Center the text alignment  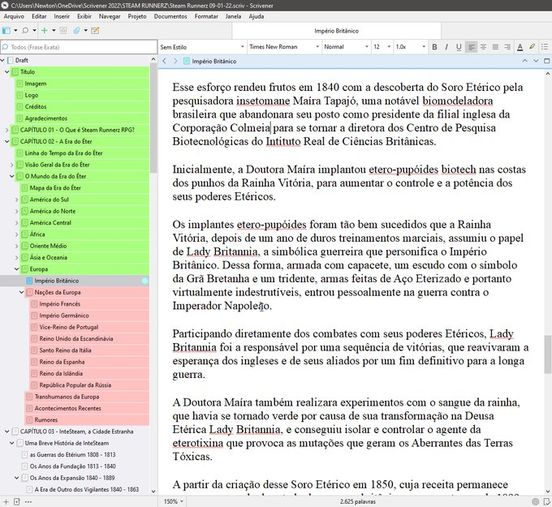coord(483,47)
